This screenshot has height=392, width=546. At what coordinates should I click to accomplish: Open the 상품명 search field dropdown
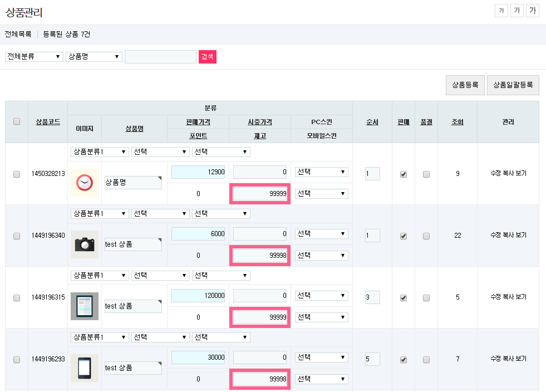pyautogui.click(x=94, y=56)
